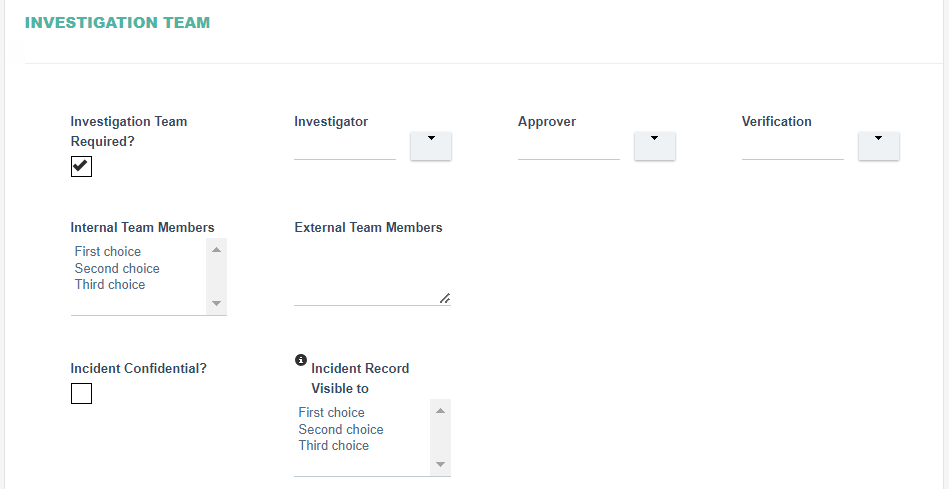
Task: Click up arrow of Internal Team Members list
Action: click(217, 250)
